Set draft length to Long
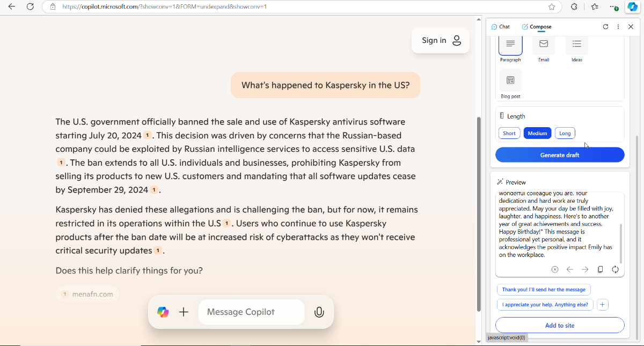This screenshot has width=644, height=346. [x=565, y=134]
